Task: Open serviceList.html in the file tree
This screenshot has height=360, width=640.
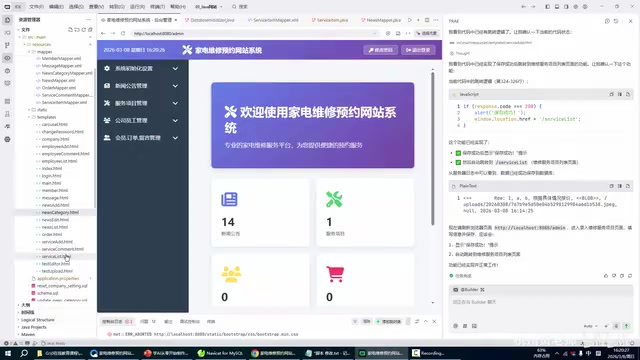Action: click(x=56, y=256)
